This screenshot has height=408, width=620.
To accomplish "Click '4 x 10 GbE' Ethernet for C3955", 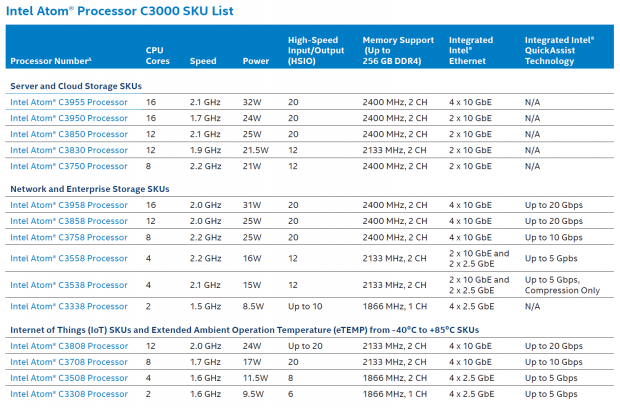I will point(470,102).
